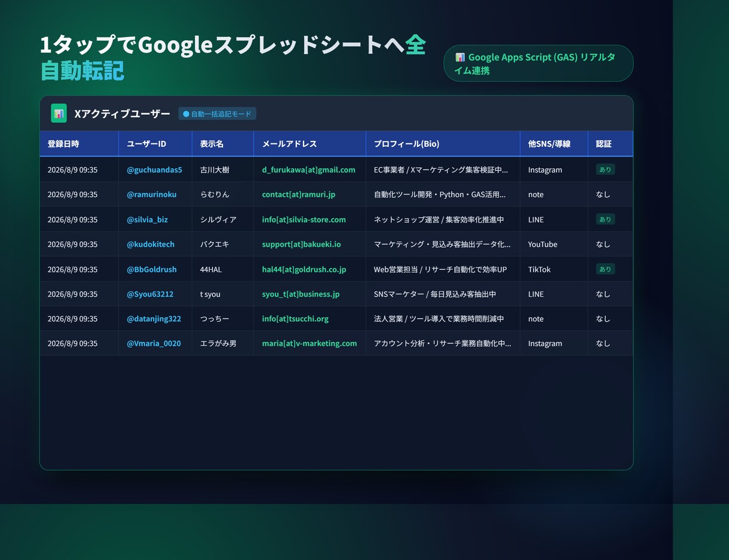Click email d_furukawa[at]gmail.com
The width and height of the screenshot is (729, 560).
click(x=308, y=170)
